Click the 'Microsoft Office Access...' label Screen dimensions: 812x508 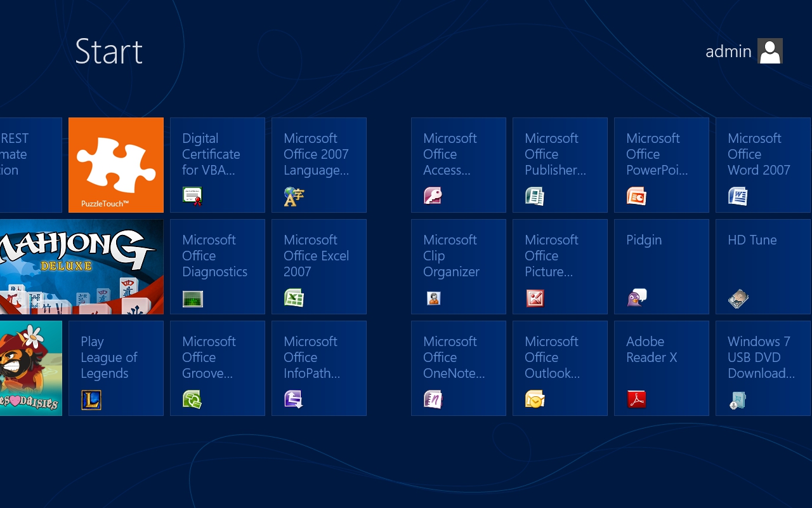coord(450,154)
